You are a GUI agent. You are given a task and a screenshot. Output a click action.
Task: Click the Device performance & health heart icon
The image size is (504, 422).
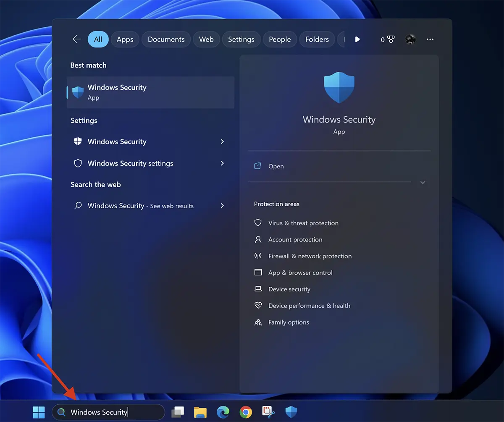[x=258, y=306]
